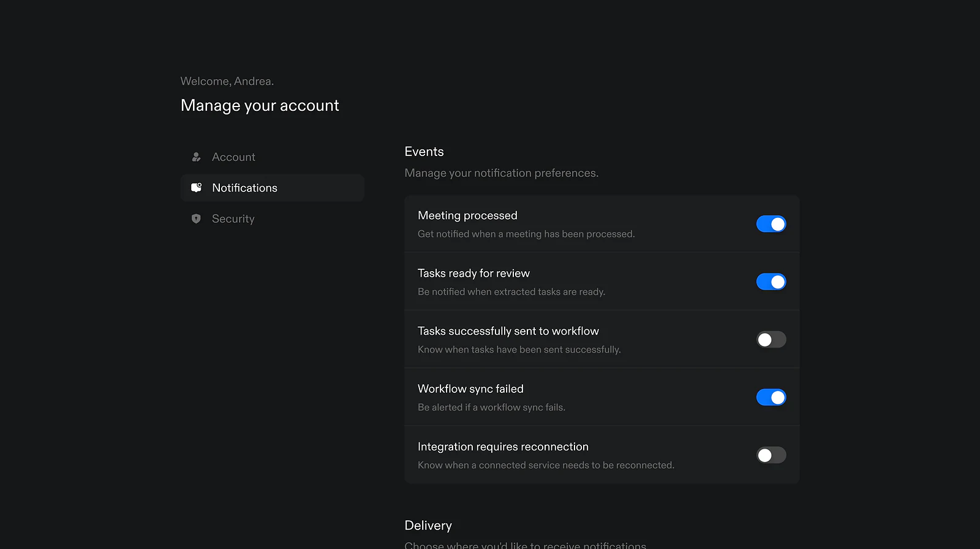Click "Get notified when a meeting has been processed."
Image resolution: width=980 pixels, height=549 pixels.
tap(526, 234)
